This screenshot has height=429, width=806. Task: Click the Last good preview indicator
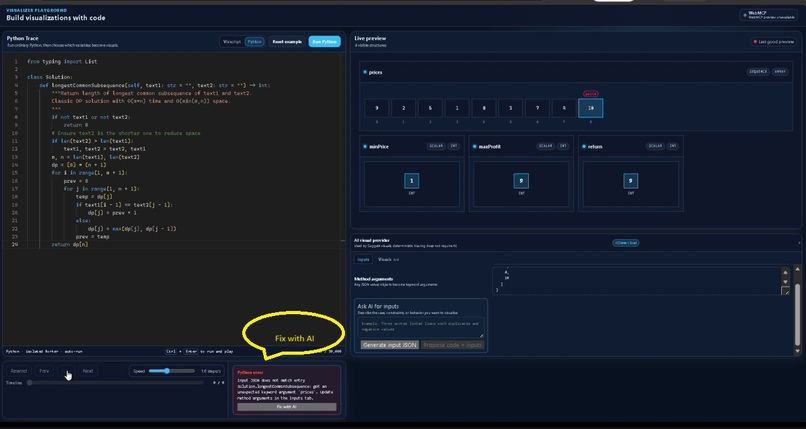774,42
